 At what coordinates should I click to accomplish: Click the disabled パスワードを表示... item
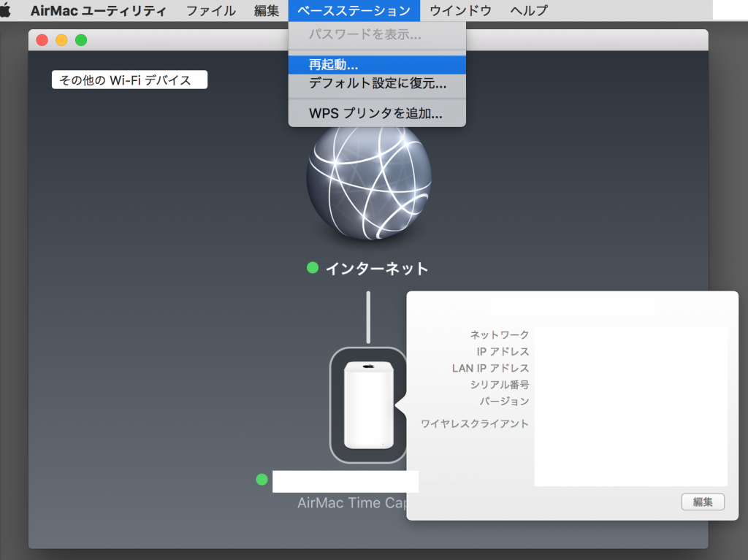click(377, 34)
